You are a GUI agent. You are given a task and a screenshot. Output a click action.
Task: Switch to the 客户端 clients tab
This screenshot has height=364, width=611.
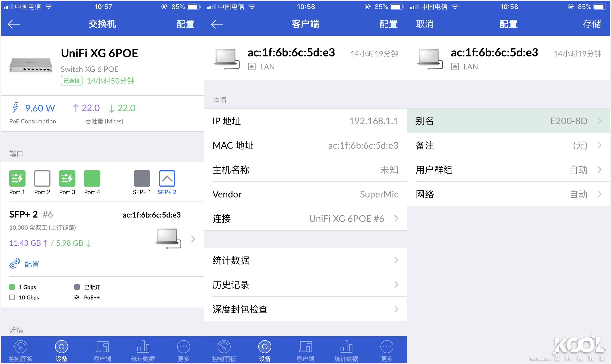pos(102,350)
